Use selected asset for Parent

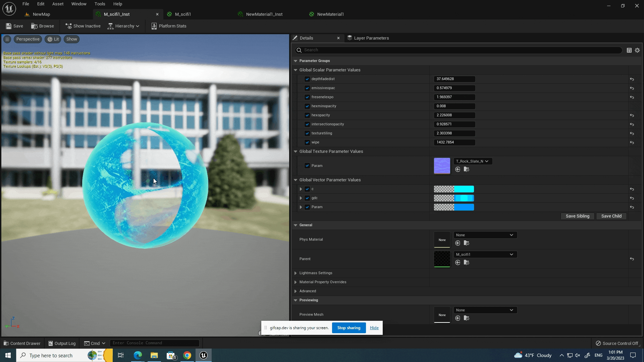[x=458, y=262]
